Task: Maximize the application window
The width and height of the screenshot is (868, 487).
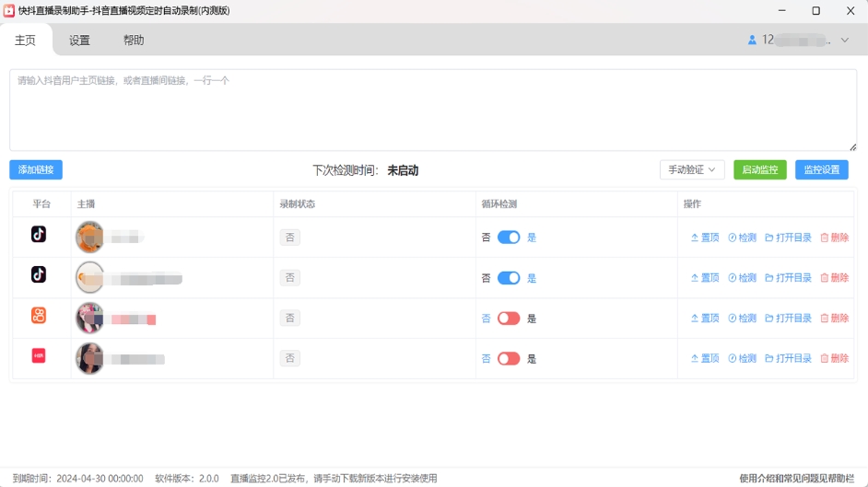Action: point(816,10)
